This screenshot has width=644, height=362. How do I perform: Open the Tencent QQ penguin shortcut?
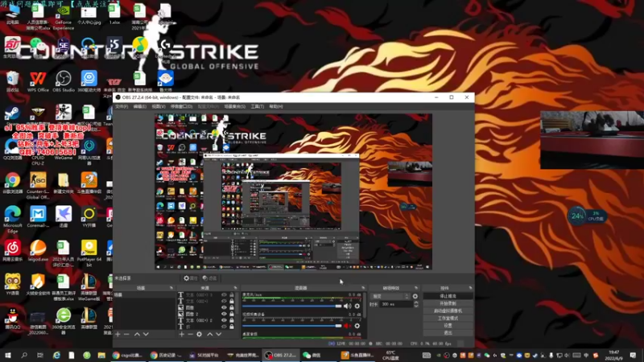[x=12, y=319]
